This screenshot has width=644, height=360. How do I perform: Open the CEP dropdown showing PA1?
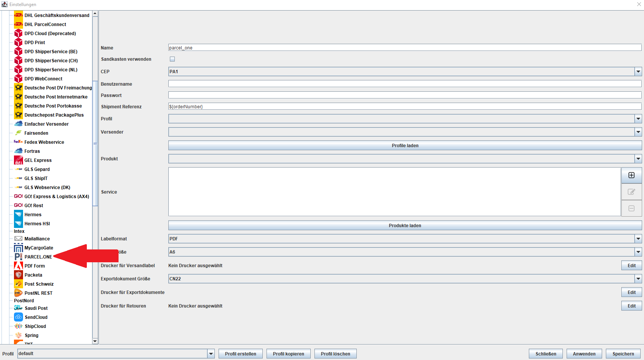click(x=405, y=72)
